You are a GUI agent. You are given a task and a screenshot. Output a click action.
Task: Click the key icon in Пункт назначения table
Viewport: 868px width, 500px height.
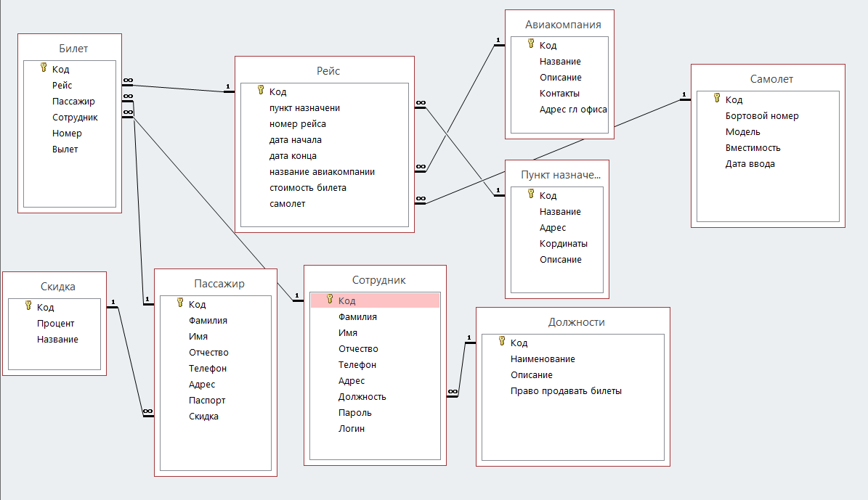click(x=531, y=194)
